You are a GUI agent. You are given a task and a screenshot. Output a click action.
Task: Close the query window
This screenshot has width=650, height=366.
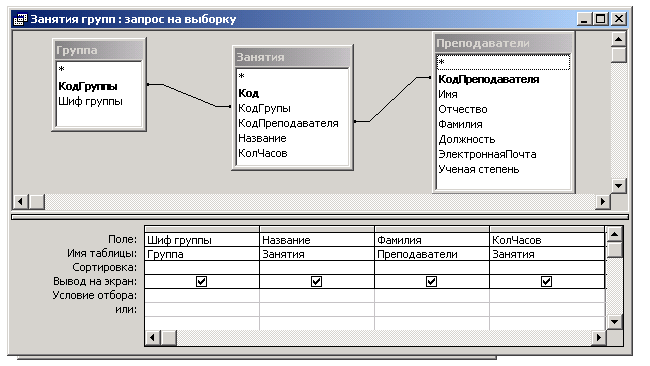tap(618, 19)
